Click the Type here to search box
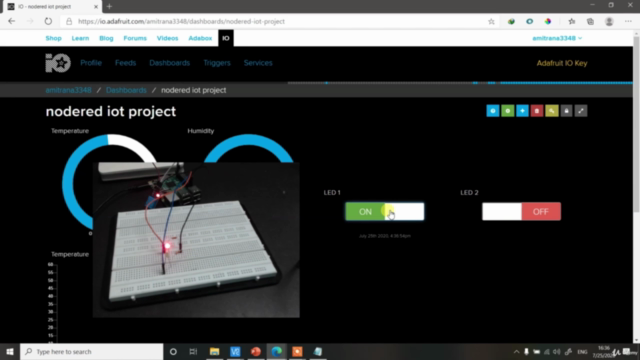 pyautogui.click(x=92, y=351)
